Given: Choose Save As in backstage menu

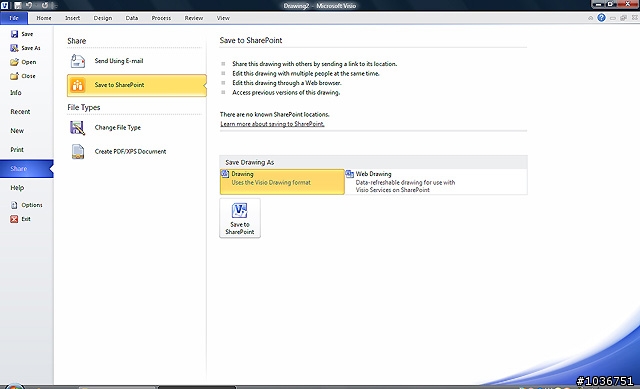Looking at the screenshot, I should click(25, 48).
